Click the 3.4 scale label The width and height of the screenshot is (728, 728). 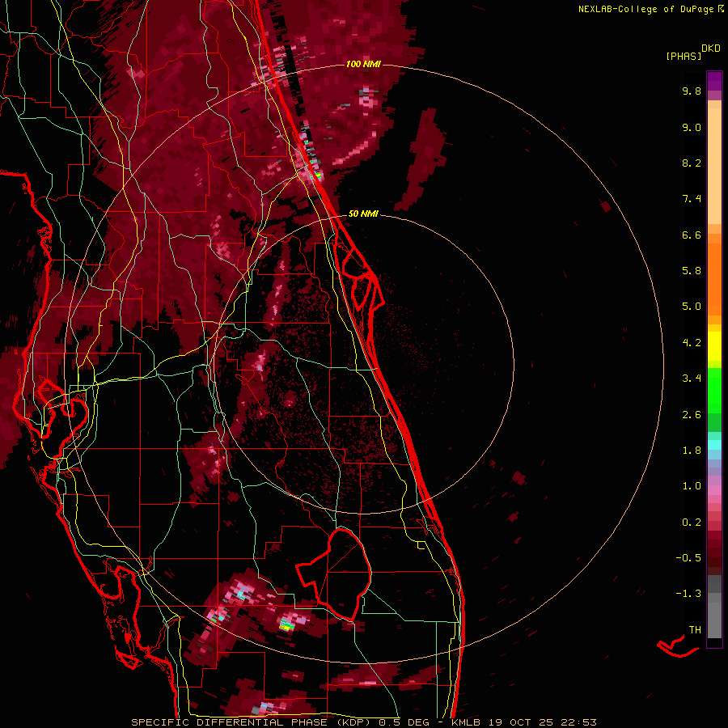[692, 379]
